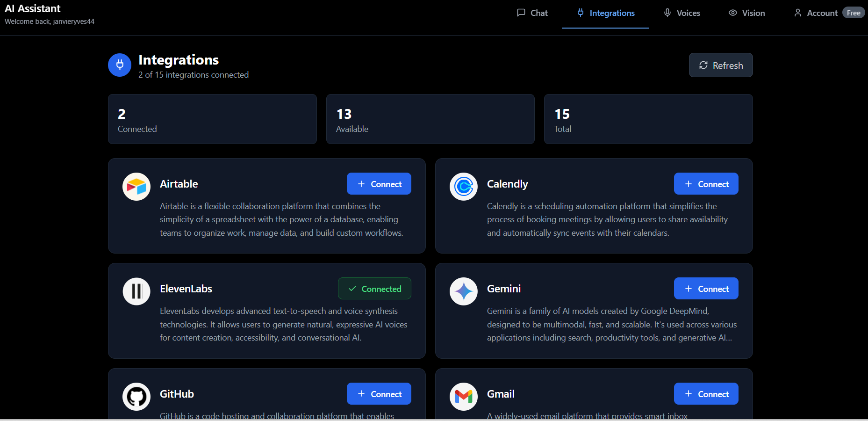The width and height of the screenshot is (868, 421).
Task: Click the Free plan badge
Action: [x=854, y=13]
